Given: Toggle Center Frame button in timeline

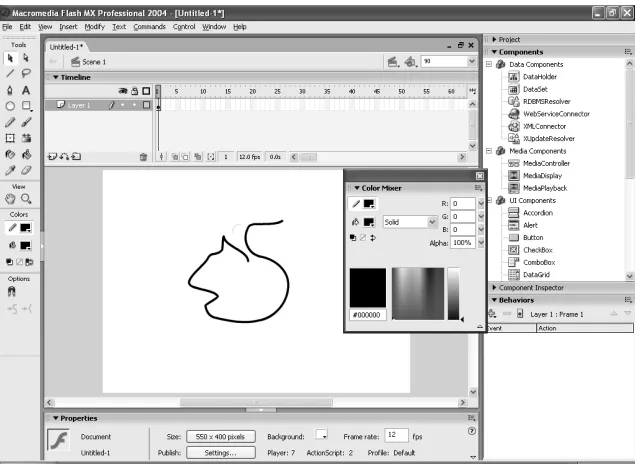Looking at the screenshot, I should [161, 157].
